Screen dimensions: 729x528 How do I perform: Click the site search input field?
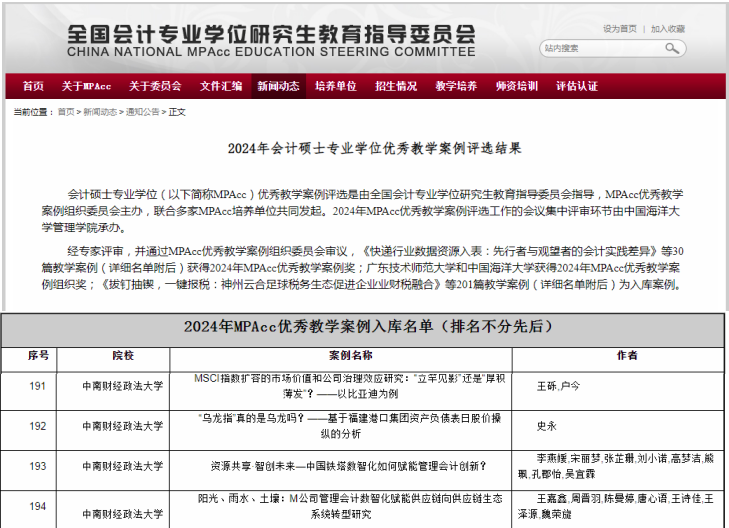click(x=602, y=48)
